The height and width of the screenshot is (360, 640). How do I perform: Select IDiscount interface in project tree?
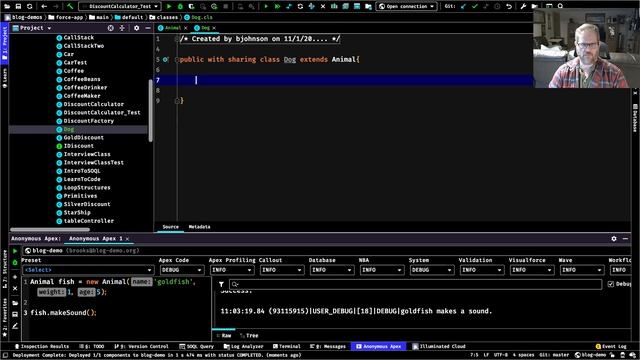point(75,146)
